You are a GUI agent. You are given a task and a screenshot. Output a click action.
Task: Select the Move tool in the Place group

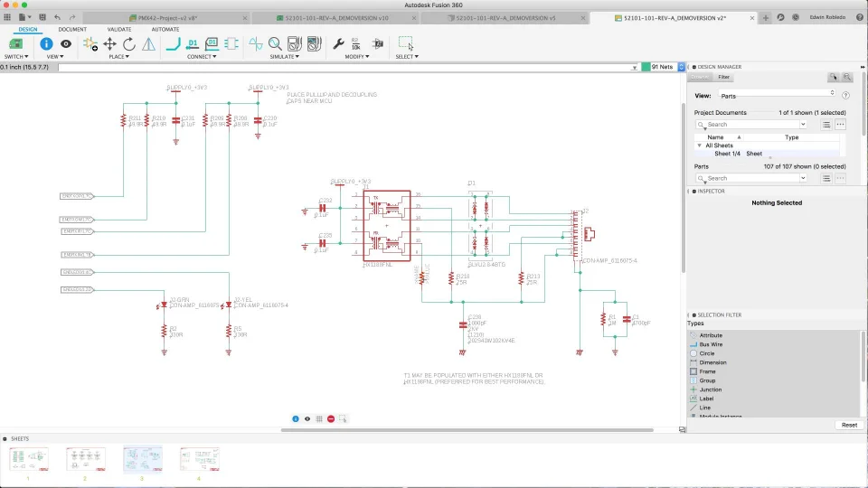(x=109, y=43)
